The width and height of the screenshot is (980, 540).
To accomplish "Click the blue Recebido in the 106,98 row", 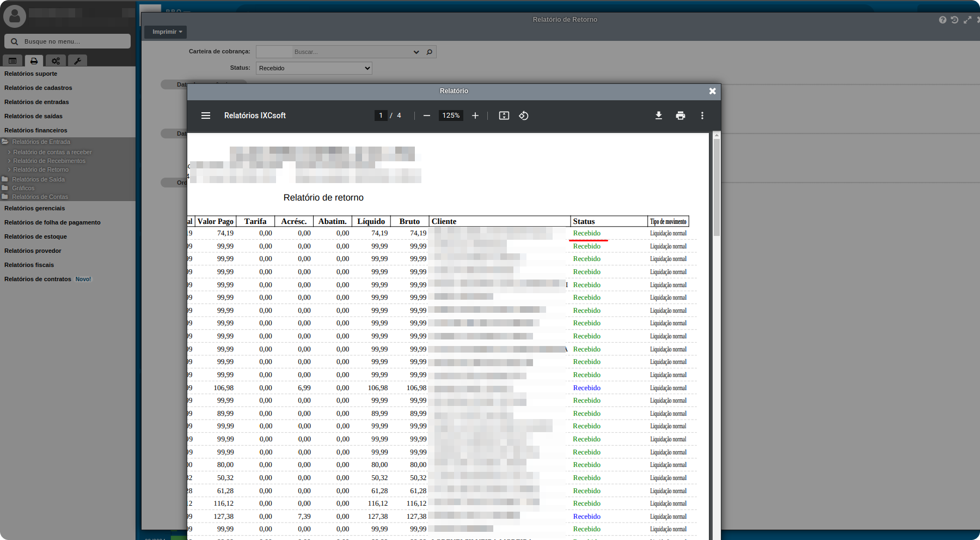I will (x=587, y=388).
